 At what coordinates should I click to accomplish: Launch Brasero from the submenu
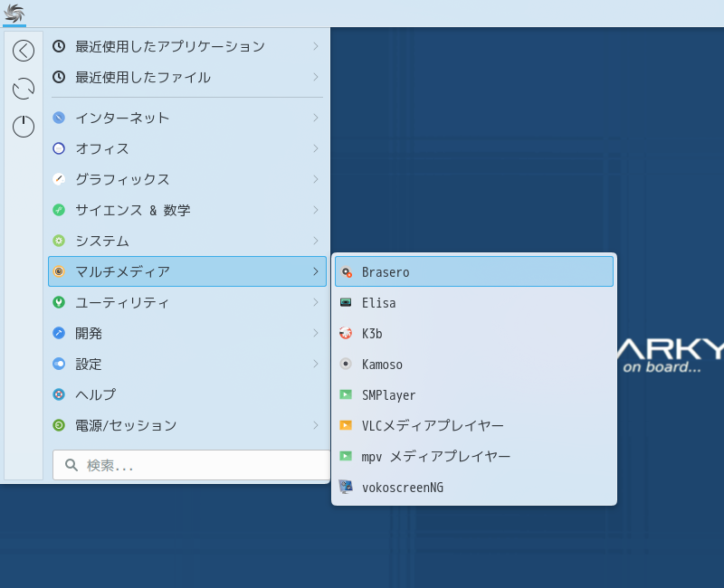point(474,272)
